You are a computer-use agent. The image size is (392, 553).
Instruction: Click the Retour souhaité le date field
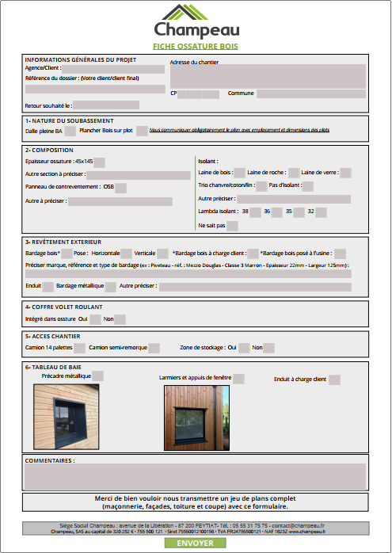coord(106,105)
